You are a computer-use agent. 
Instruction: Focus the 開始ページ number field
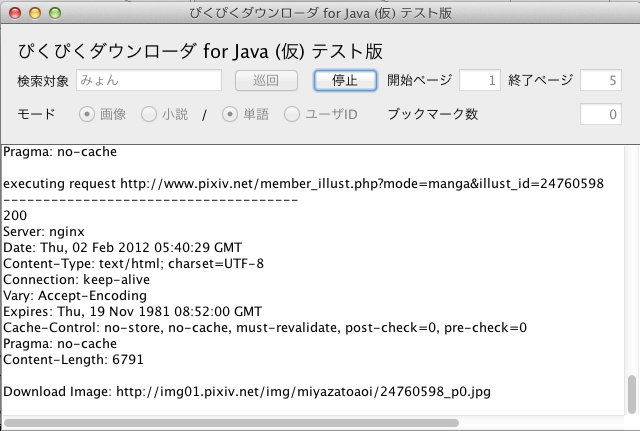click(480, 80)
